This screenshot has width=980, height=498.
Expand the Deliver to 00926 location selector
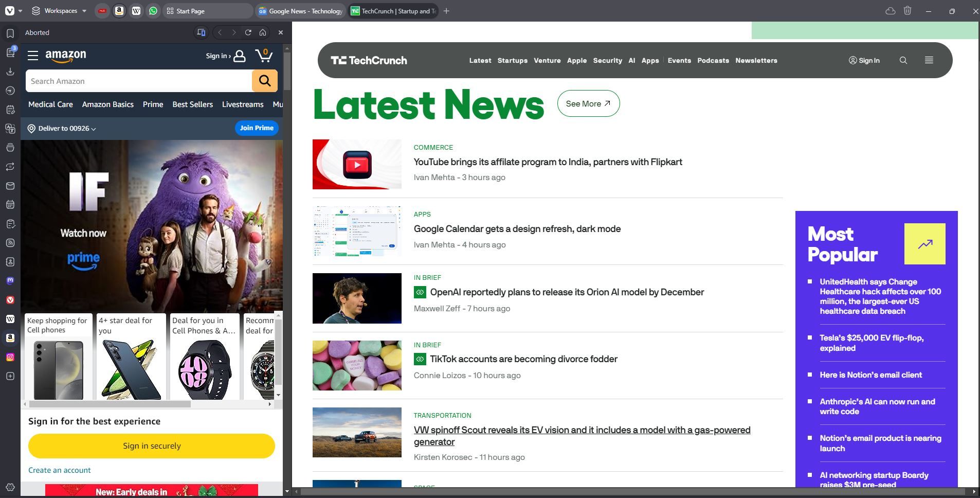[62, 129]
